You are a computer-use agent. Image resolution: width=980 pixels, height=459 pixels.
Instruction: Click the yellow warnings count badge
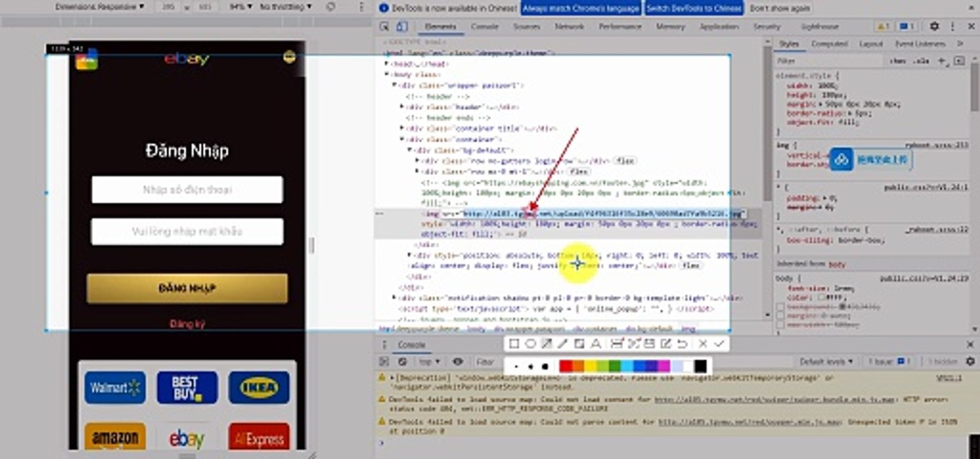[x=883, y=27]
